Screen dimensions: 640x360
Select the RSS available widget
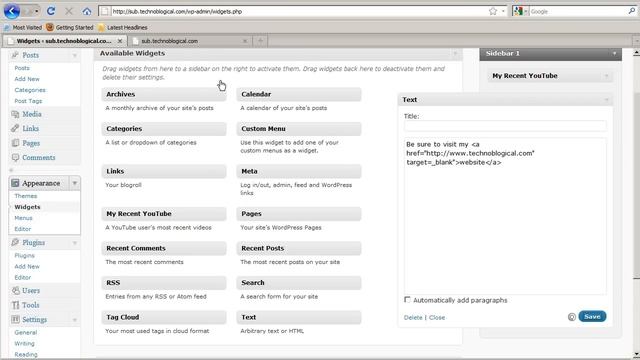[164, 282]
